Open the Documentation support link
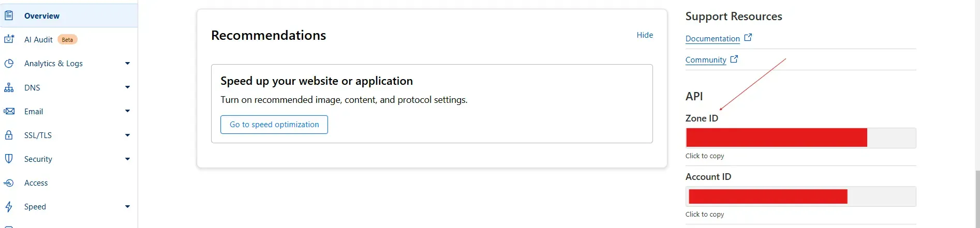The image size is (980, 228). (712, 39)
